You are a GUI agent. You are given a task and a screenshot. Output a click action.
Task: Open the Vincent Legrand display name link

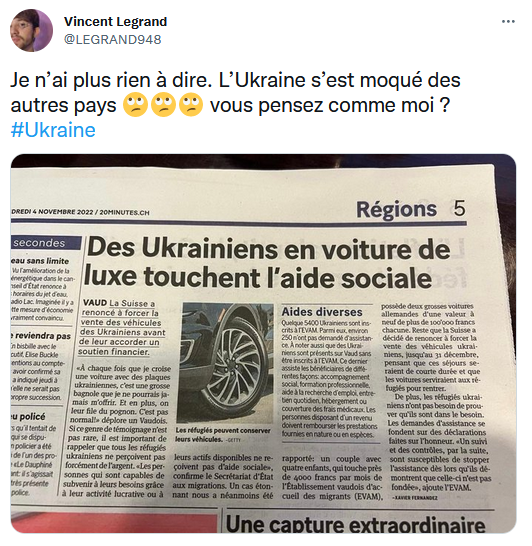point(116,22)
